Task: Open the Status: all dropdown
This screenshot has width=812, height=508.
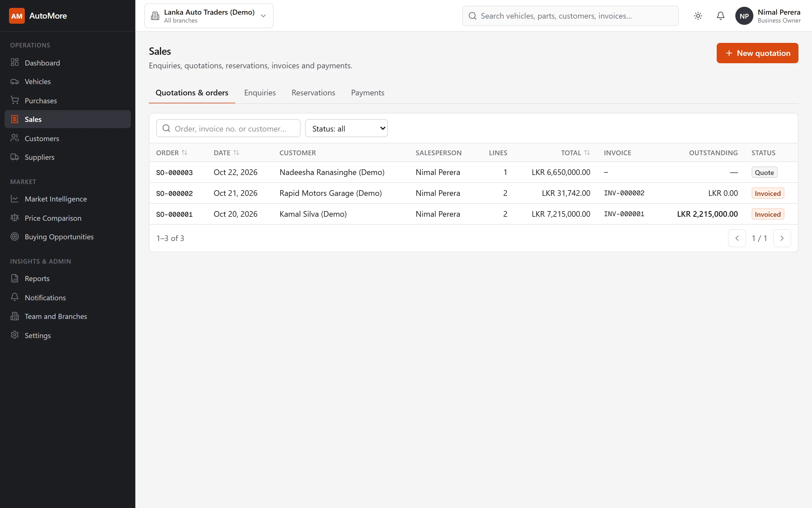Action: (346, 128)
